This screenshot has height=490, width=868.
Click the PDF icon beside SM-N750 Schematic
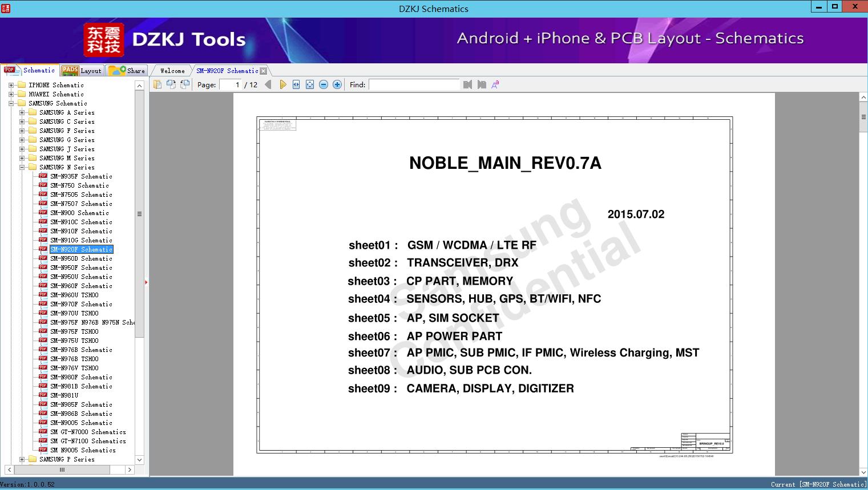pyautogui.click(x=43, y=185)
